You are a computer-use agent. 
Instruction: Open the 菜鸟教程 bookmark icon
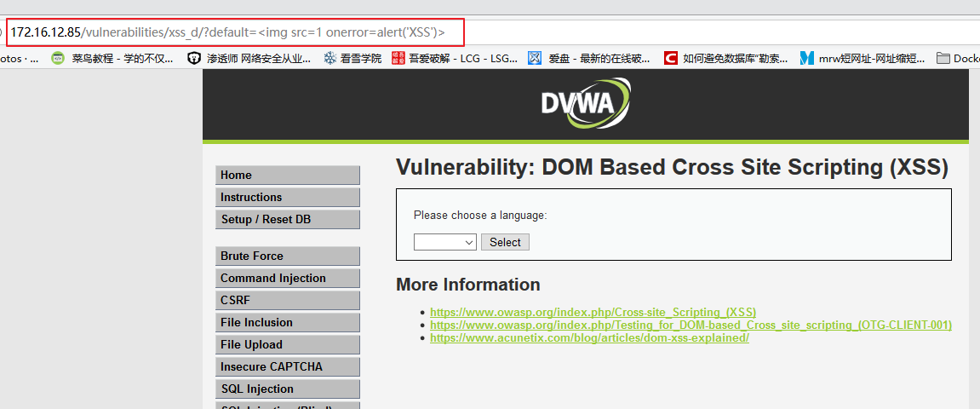[58, 59]
